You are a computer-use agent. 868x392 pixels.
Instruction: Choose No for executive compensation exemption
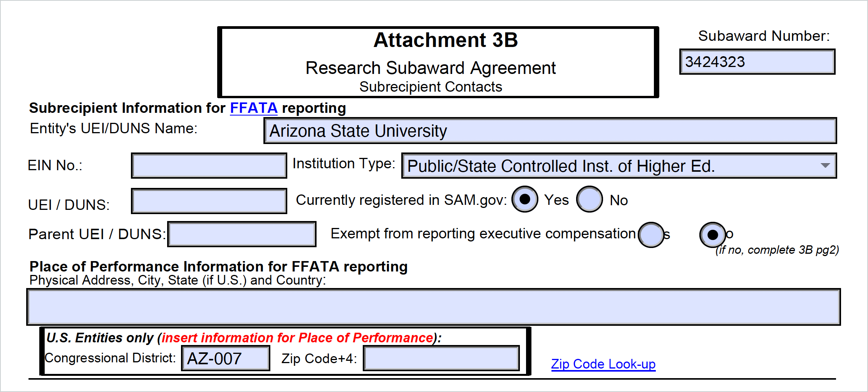(x=712, y=235)
